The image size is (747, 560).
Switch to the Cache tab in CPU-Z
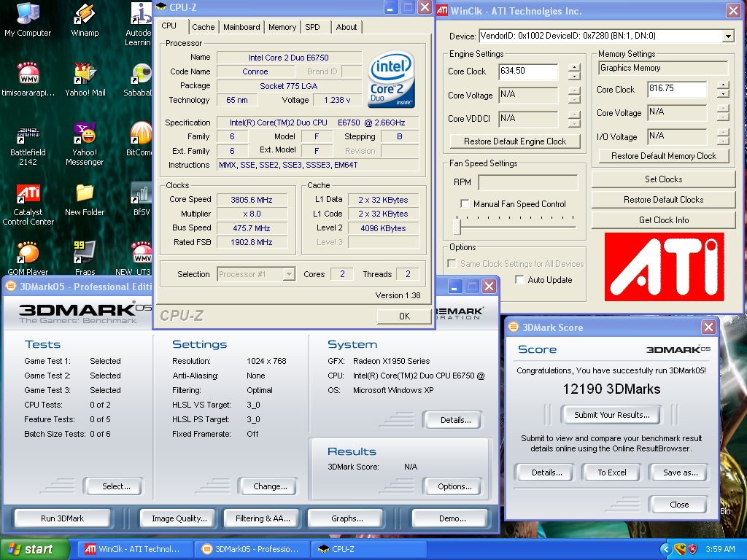(204, 27)
